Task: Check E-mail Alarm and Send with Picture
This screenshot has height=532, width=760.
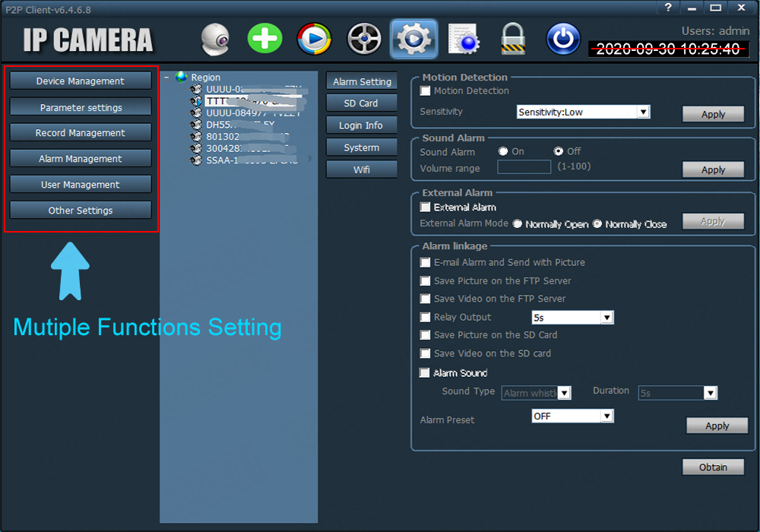Action: (426, 263)
